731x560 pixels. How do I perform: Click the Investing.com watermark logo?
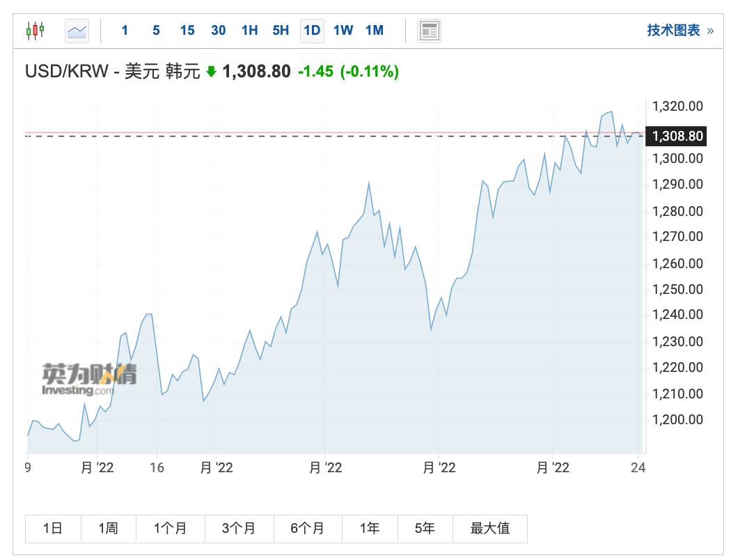89,379
